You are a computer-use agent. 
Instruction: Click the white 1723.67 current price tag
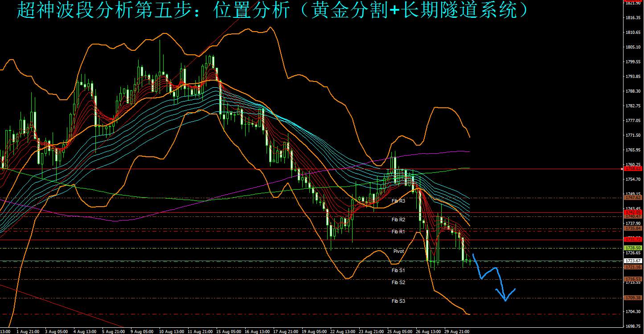(x=633, y=261)
